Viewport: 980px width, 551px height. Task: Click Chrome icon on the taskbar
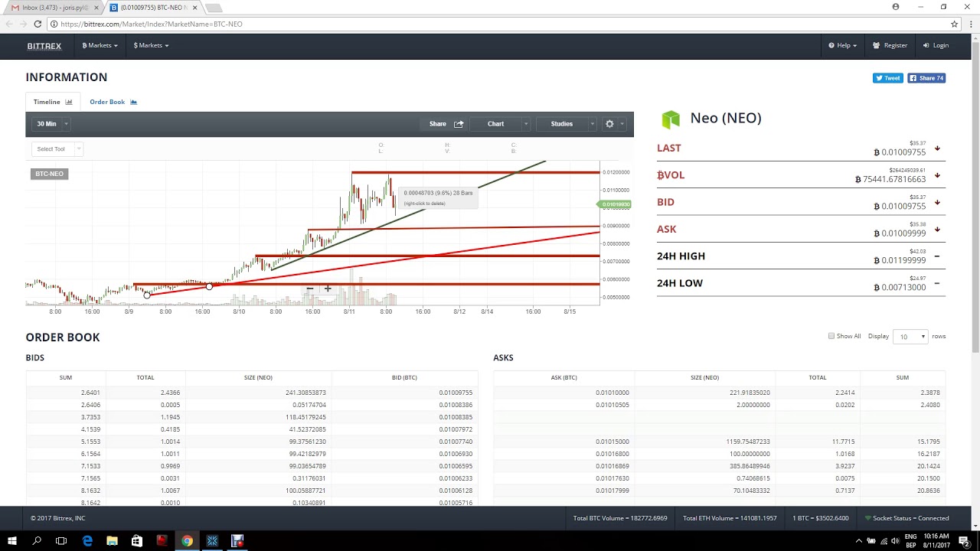(x=187, y=541)
